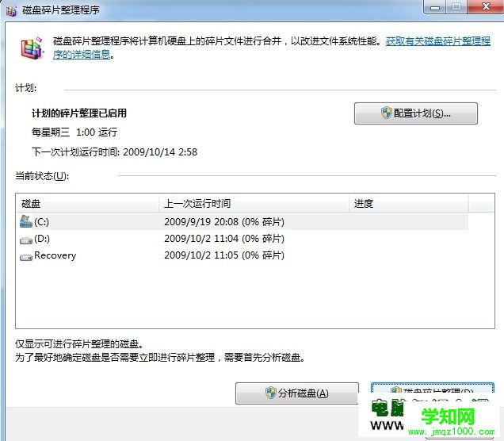Select the (D:) disk row
Screen dimensions: 504x441
coord(242,239)
